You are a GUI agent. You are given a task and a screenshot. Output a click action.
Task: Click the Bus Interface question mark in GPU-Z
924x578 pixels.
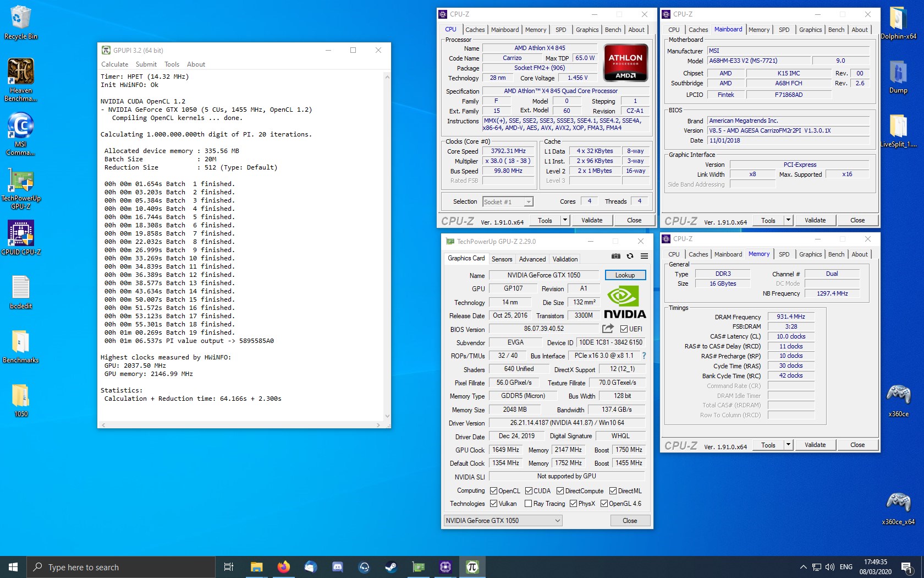(643, 356)
